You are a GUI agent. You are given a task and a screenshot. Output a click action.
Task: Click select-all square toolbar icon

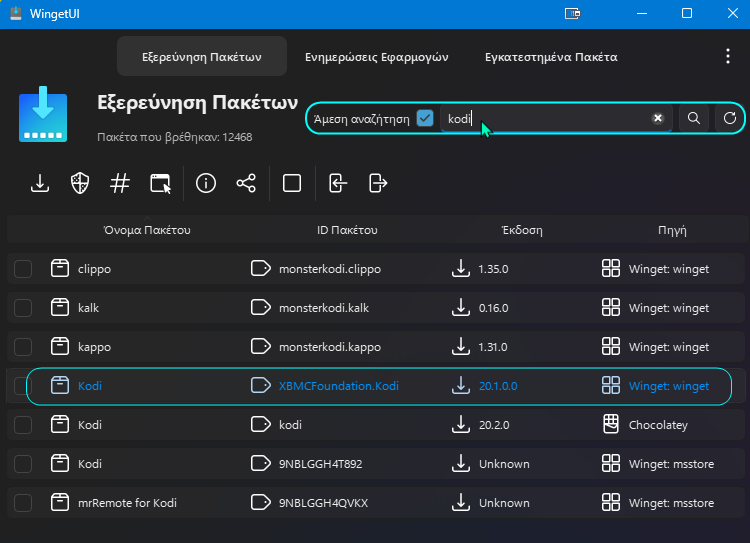pyautogui.click(x=292, y=183)
